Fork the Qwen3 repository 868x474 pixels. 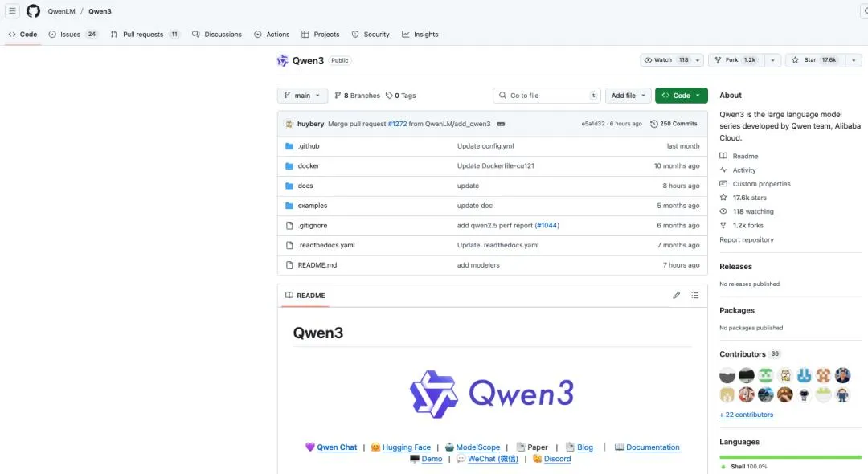point(736,59)
